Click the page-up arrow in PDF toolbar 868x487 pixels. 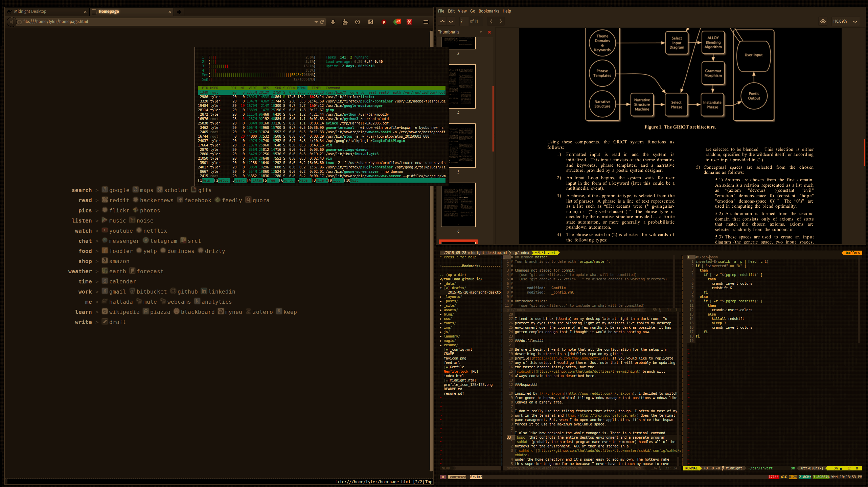442,21
